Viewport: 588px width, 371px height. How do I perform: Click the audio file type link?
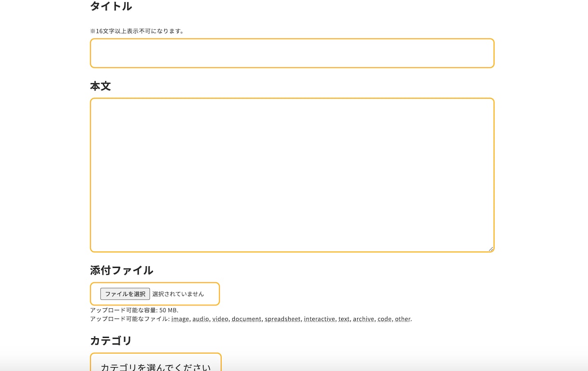tap(201, 319)
